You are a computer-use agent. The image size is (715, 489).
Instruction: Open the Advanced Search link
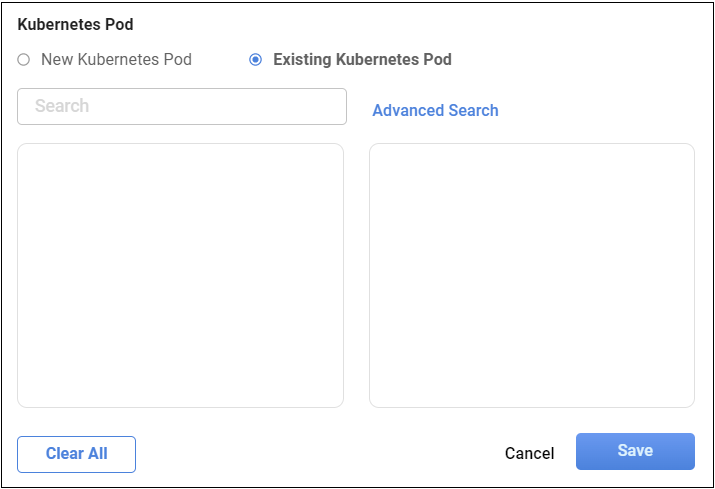tap(435, 111)
